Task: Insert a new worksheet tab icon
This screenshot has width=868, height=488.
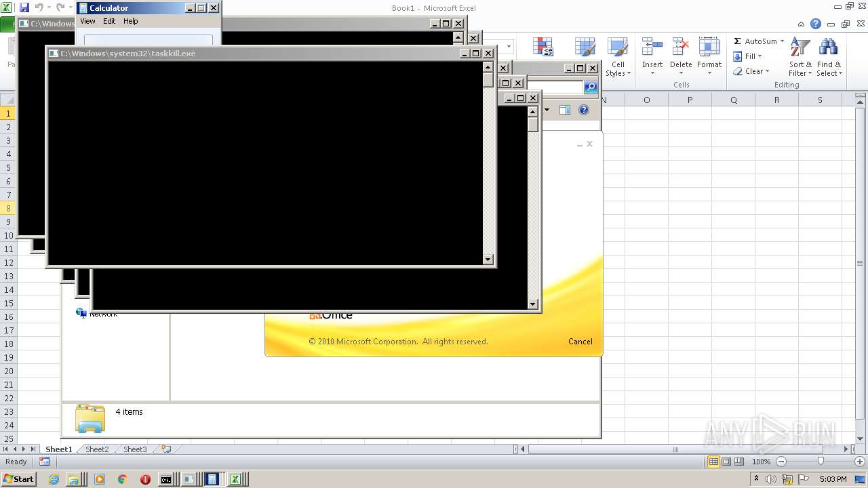Action: click(165, 449)
